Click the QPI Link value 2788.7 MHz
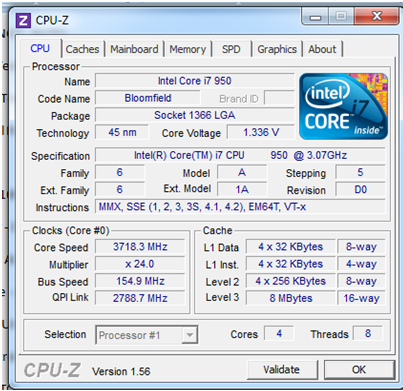Screen dimensions: 403x391 (140, 298)
